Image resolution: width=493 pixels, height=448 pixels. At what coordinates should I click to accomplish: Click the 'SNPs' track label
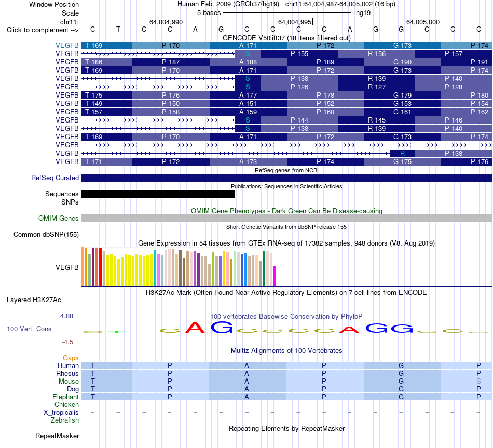click(x=70, y=202)
